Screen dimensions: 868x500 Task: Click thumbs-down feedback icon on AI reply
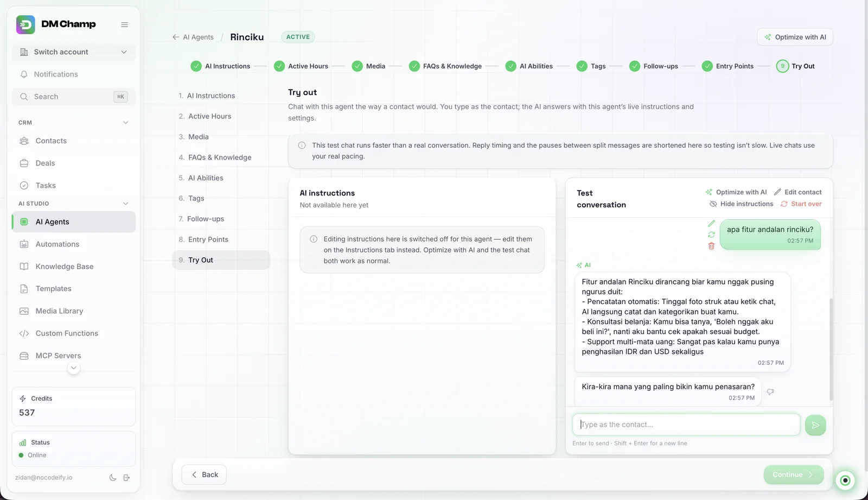tap(770, 391)
